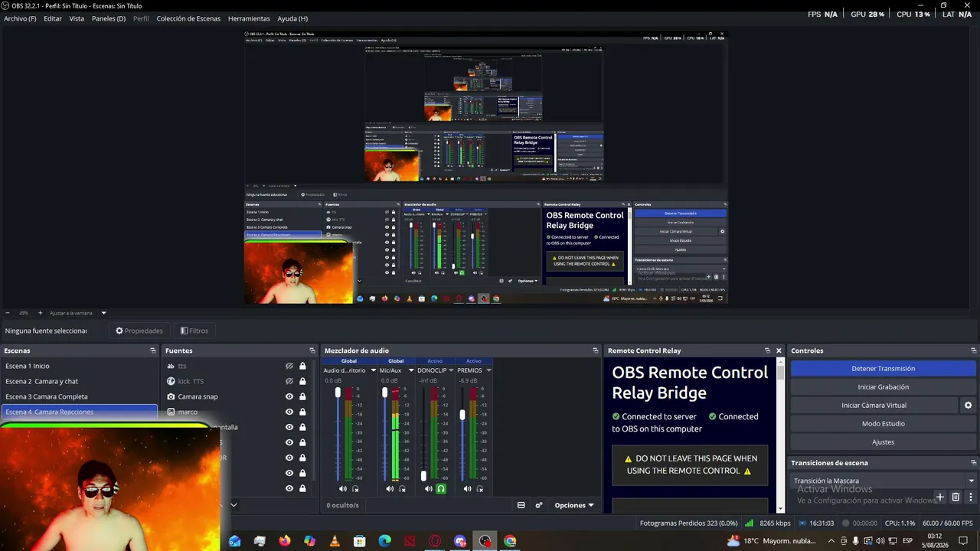Viewport: 980px width, 551px height.
Task: Toggle monitoring on Mic/Aux channel
Action: (x=402, y=489)
